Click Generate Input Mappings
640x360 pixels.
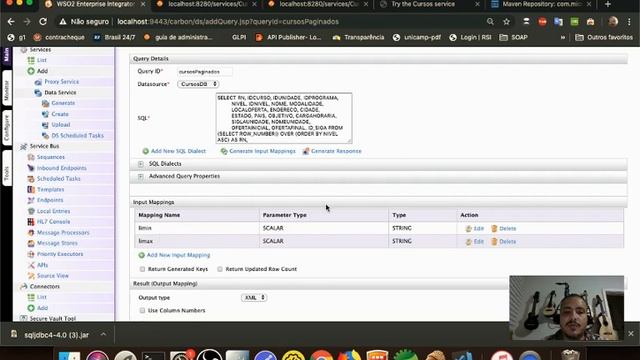click(258, 151)
